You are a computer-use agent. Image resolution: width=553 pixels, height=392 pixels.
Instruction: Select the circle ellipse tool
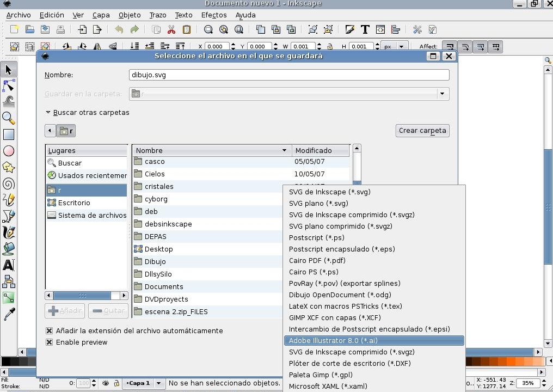coord(9,151)
